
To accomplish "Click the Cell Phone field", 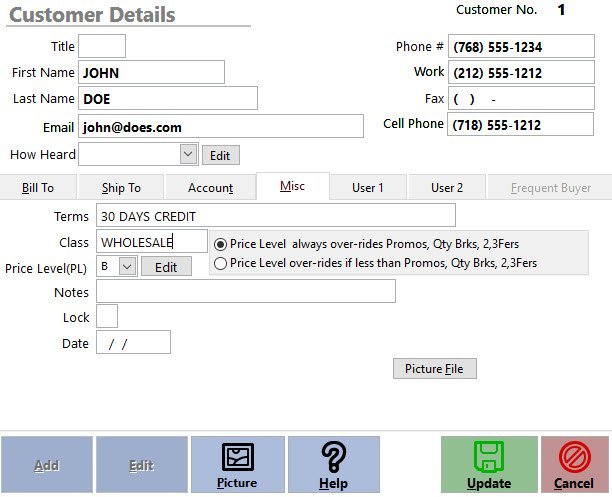I will click(x=520, y=124).
